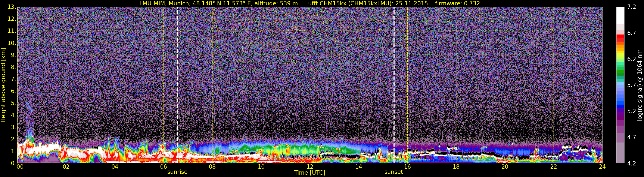644x177 pixels.
Task: Click the time tick label '06'
Action: pos(164,167)
